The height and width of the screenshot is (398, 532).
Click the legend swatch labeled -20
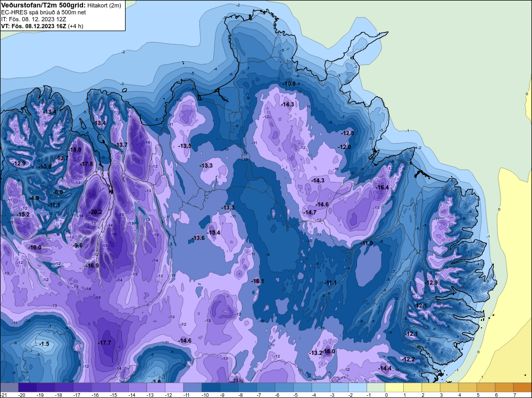coord(28,387)
